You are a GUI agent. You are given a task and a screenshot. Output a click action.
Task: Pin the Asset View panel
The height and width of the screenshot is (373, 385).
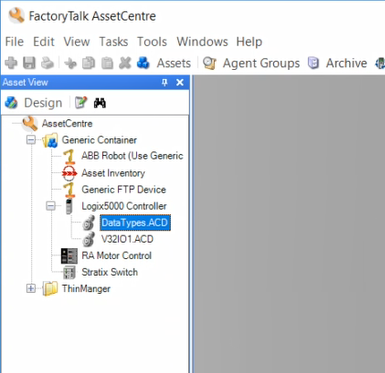coord(165,82)
